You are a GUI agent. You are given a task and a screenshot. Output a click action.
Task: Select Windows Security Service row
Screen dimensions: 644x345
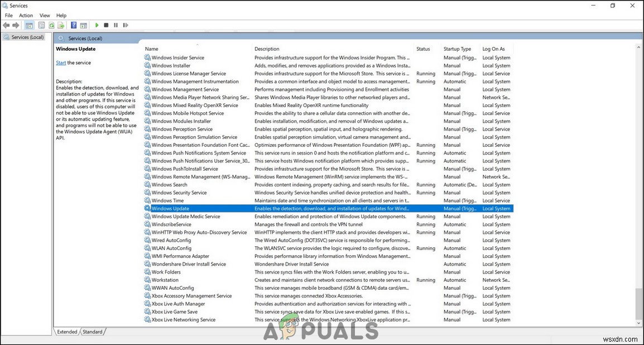pos(329,193)
